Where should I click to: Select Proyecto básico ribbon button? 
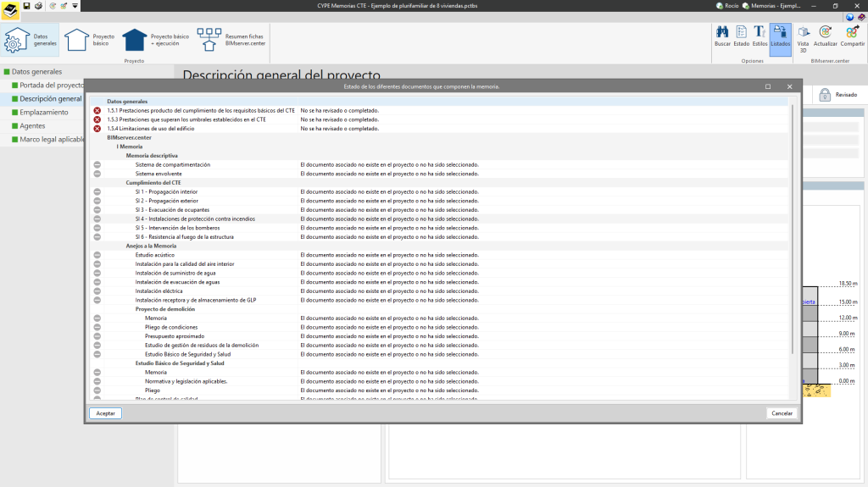click(x=89, y=40)
